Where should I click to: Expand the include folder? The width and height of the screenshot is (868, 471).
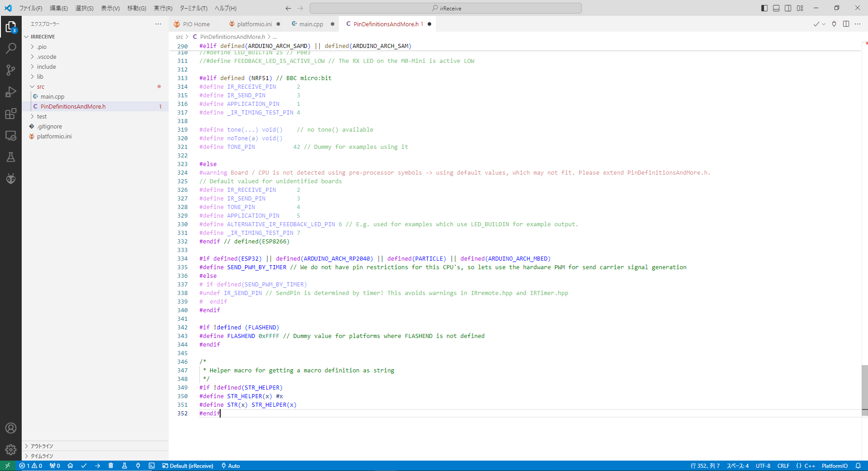(46, 67)
